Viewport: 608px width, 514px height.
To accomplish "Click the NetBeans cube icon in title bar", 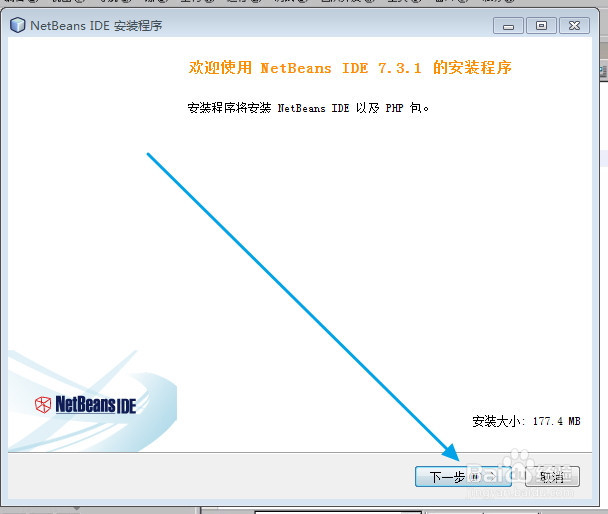I will (17, 25).
